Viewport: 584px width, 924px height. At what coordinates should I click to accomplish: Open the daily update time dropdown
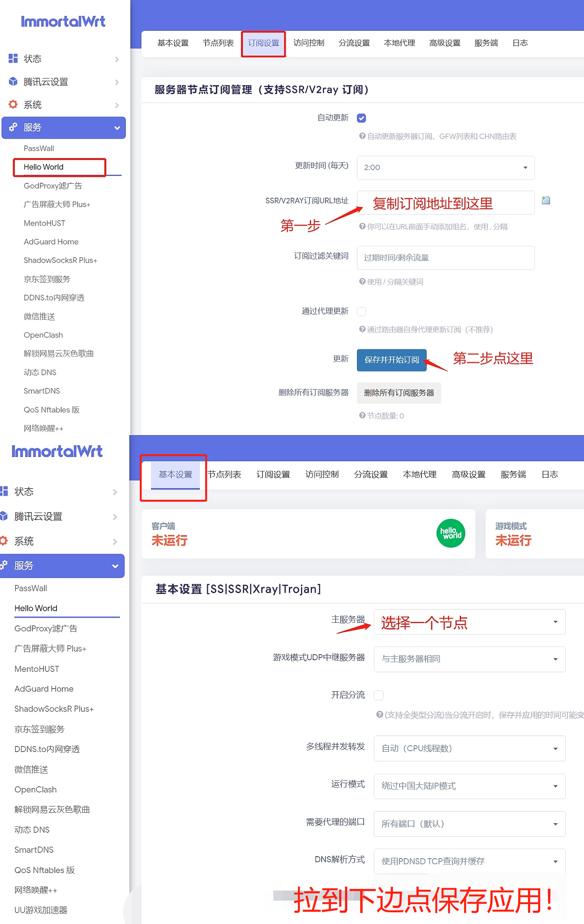[445, 167]
